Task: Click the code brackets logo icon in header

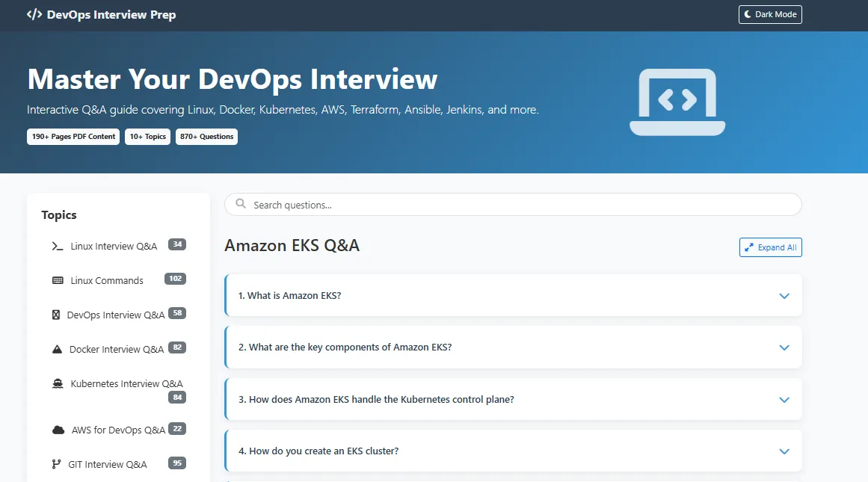Action: [34, 15]
